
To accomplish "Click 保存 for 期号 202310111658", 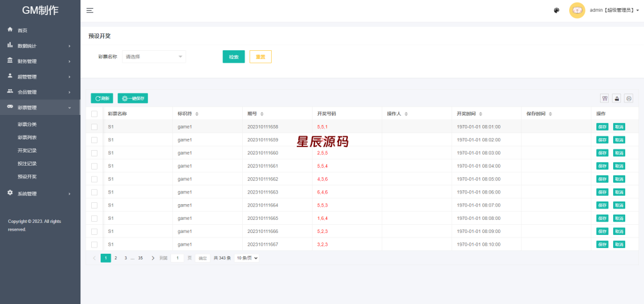I will 602,127.
